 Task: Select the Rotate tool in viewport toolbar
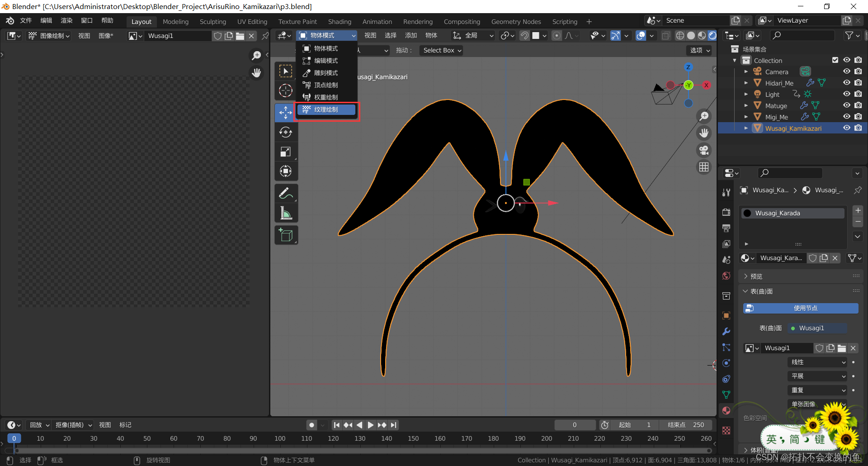pos(285,132)
